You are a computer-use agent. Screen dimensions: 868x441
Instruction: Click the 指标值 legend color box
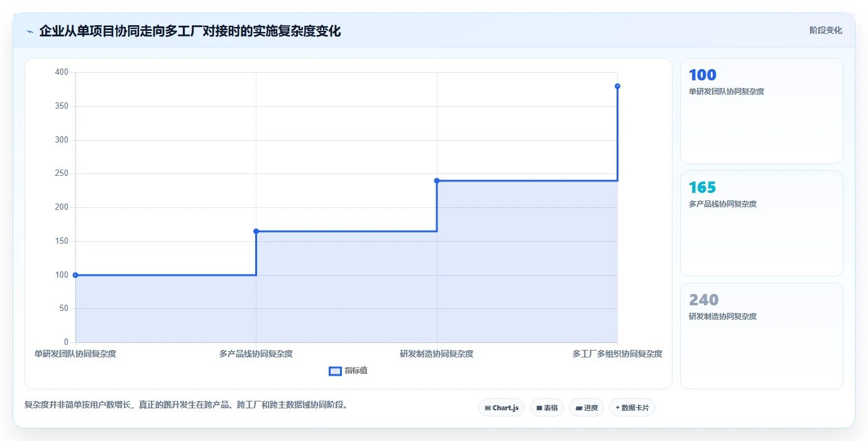click(x=335, y=371)
